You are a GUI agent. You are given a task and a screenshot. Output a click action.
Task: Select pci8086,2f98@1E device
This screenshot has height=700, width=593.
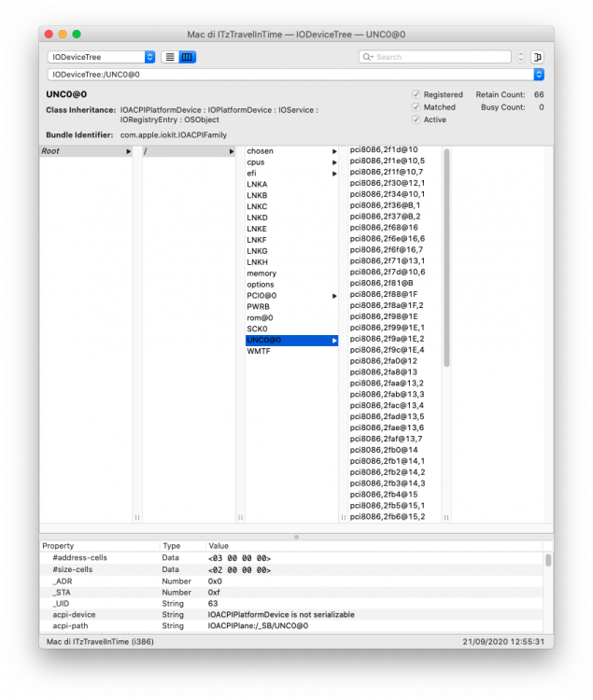pyautogui.click(x=395, y=316)
